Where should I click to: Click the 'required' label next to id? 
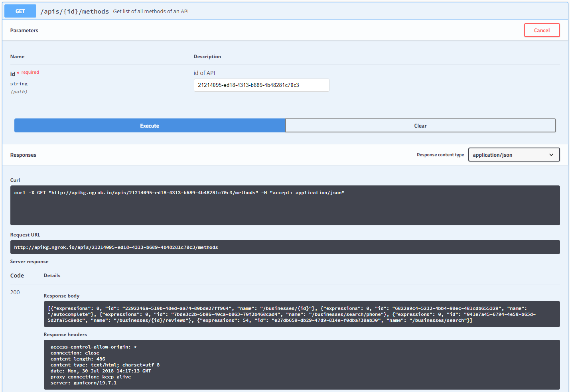[30, 72]
